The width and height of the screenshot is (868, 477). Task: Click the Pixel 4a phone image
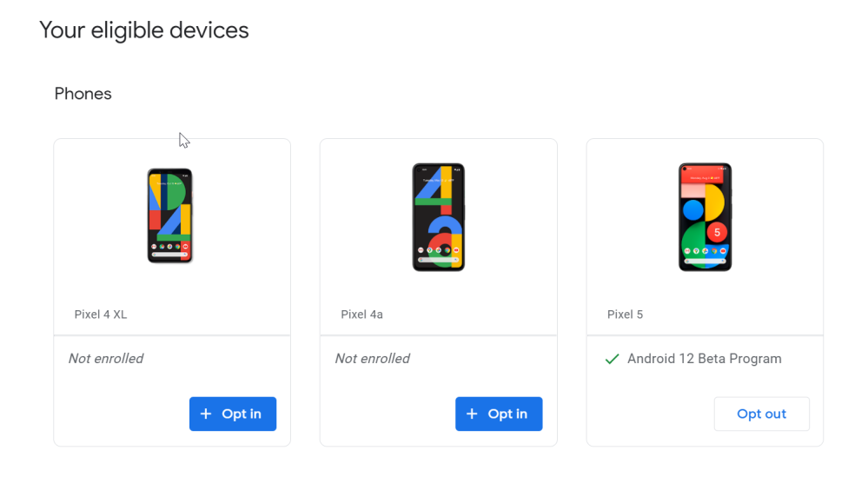(438, 217)
